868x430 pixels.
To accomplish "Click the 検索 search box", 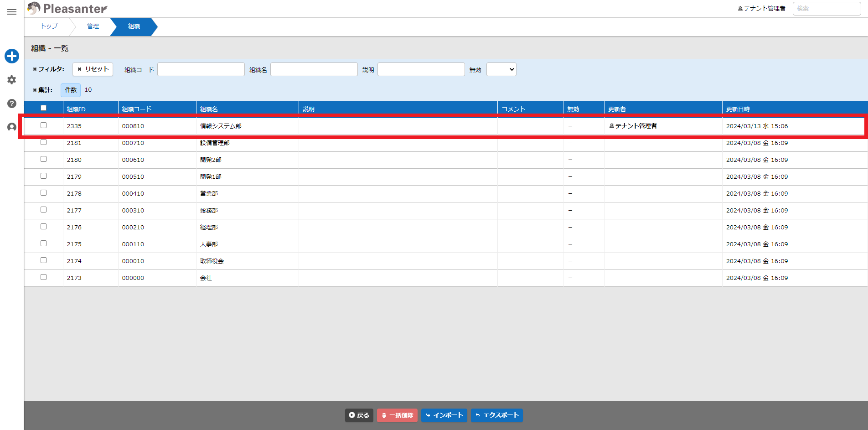I will click(x=827, y=8).
